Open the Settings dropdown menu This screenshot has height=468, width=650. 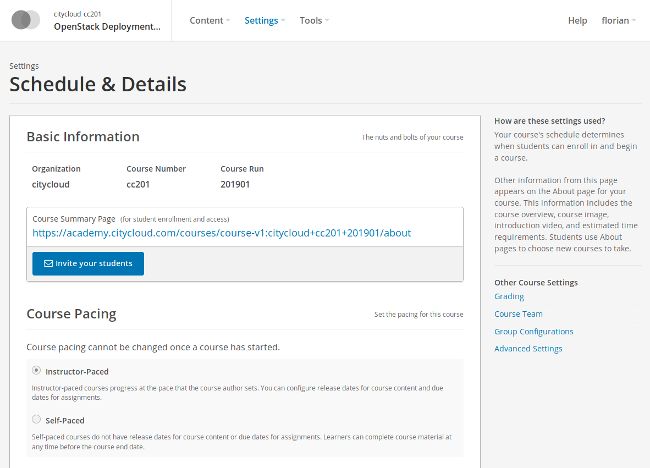(x=264, y=20)
